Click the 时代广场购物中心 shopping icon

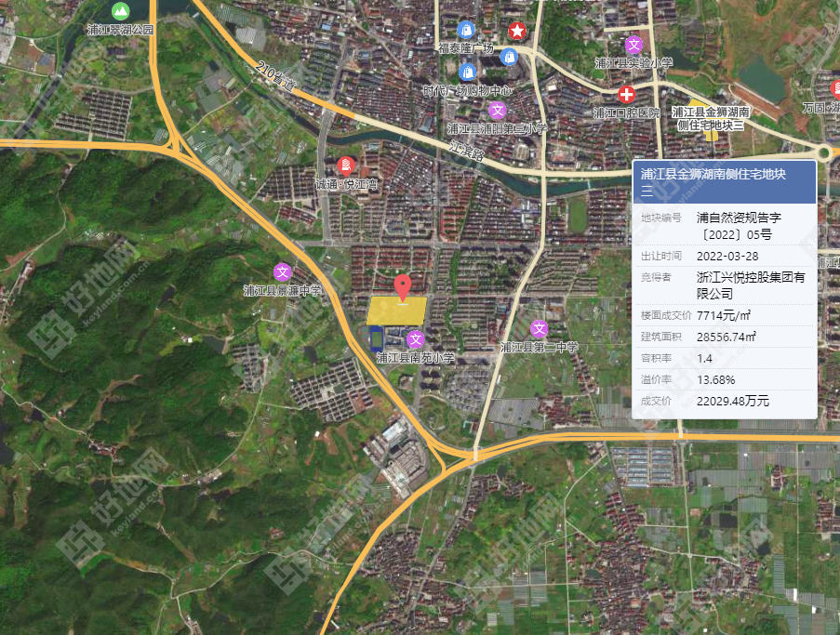click(467, 71)
